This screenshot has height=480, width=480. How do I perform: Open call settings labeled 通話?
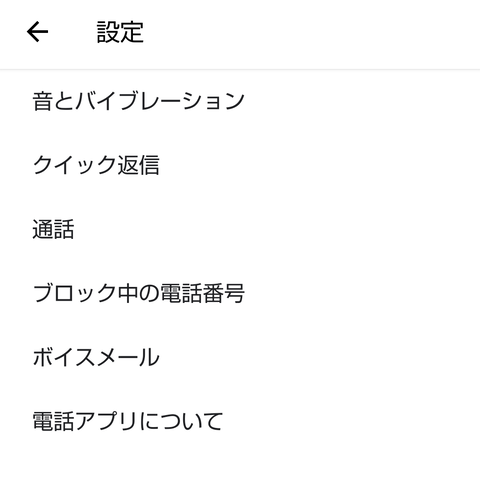(x=240, y=229)
